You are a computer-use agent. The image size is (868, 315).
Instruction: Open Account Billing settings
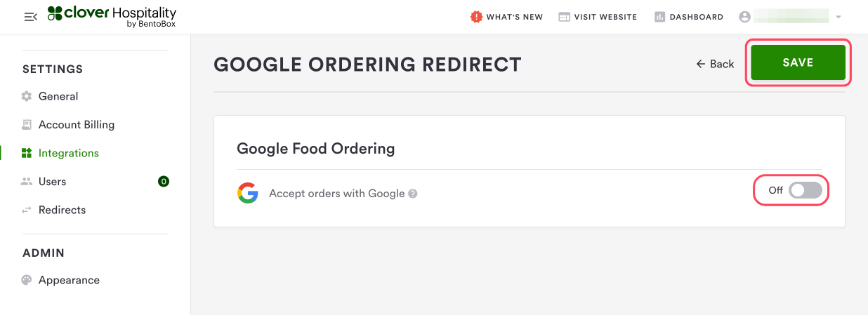pyautogui.click(x=77, y=125)
